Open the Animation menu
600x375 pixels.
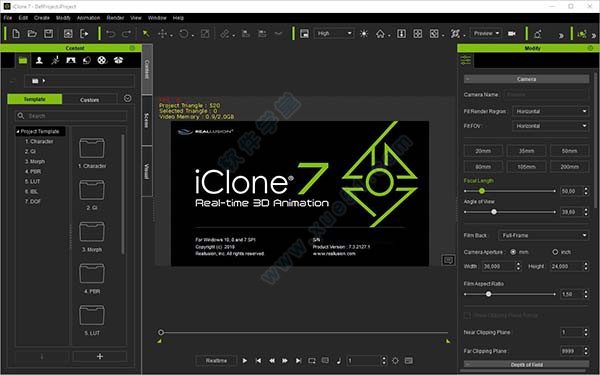(88, 18)
